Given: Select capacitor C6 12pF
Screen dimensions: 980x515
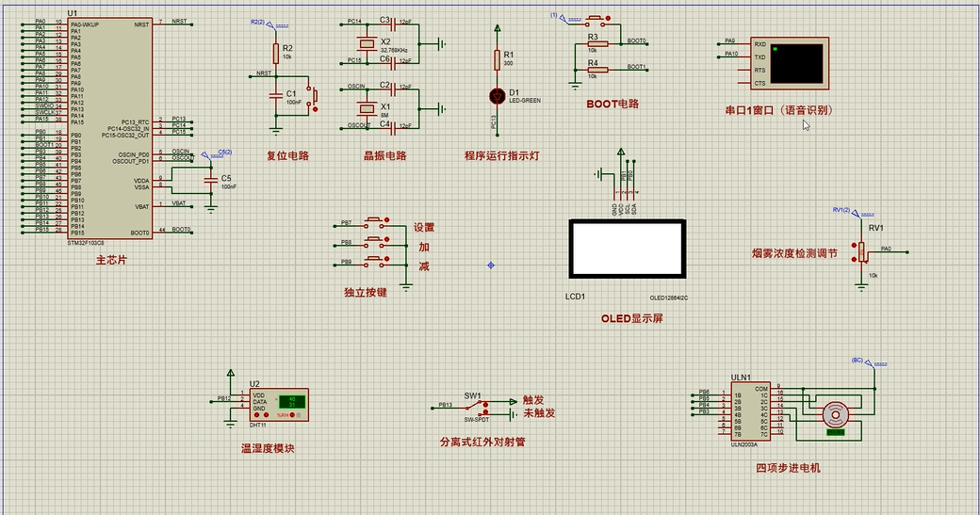Looking at the screenshot, I should [x=394, y=61].
